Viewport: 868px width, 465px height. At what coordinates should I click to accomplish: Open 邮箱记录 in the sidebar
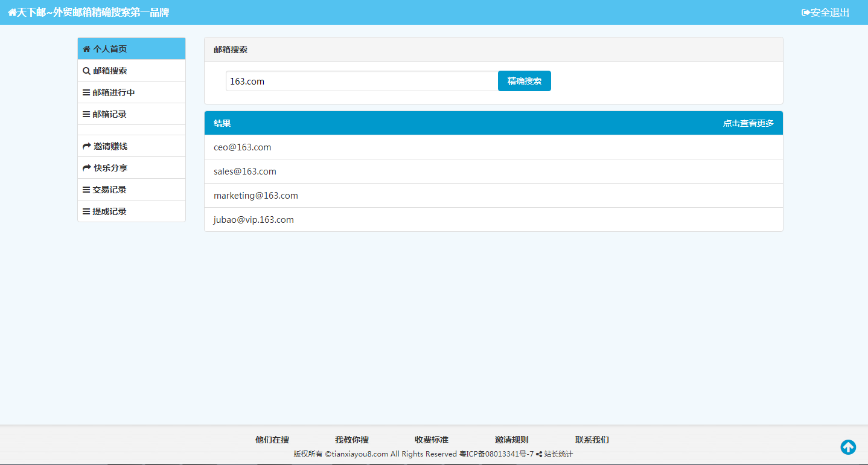[132, 114]
